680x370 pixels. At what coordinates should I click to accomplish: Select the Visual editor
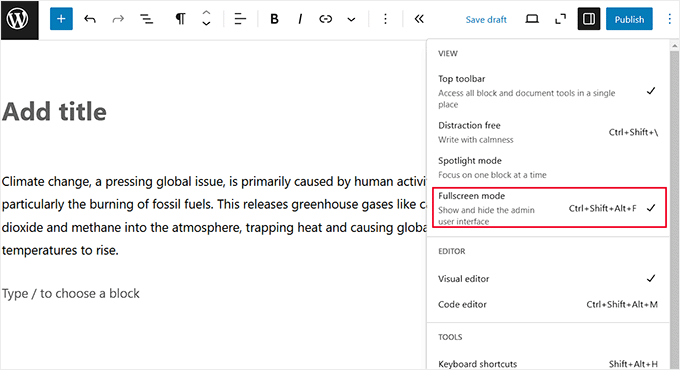(x=547, y=278)
